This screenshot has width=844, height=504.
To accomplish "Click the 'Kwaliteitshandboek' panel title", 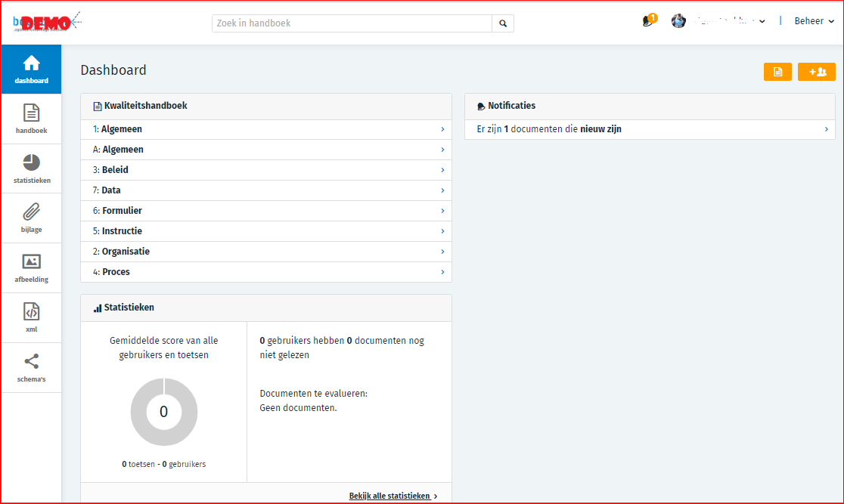I will [145, 106].
